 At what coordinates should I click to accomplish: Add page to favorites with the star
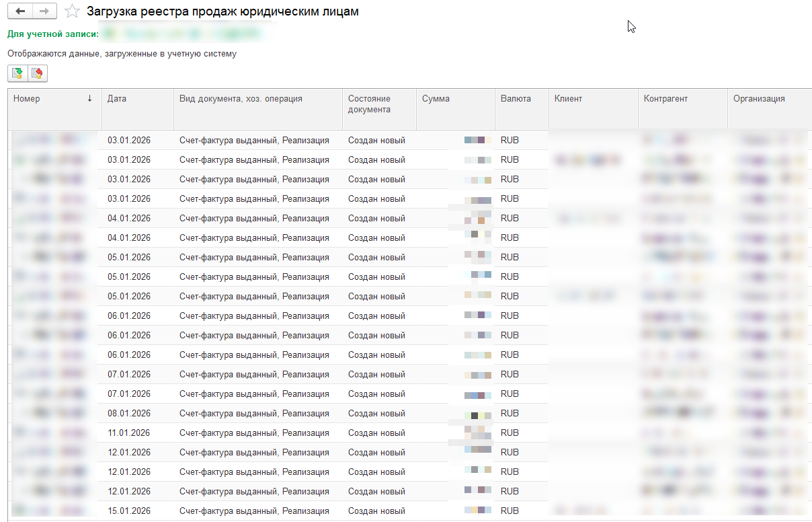coord(72,11)
